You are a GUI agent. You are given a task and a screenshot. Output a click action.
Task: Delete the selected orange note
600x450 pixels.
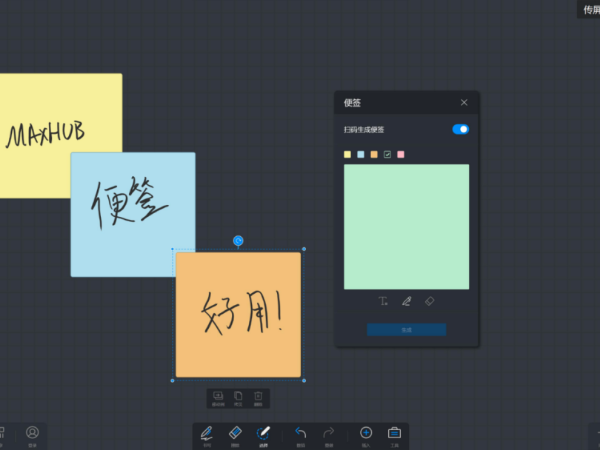258,398
